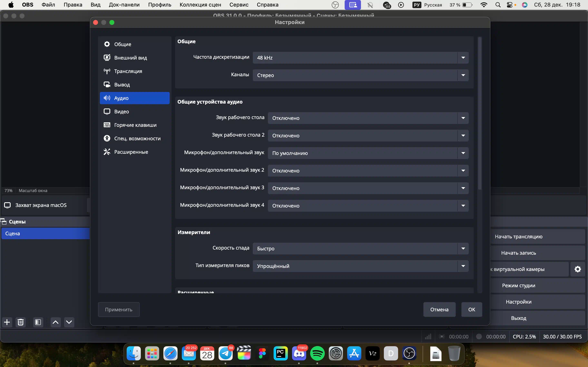Viewport: 588px width, 367px height.
Task: Click the scene filters icon
Action: [38, 322]
